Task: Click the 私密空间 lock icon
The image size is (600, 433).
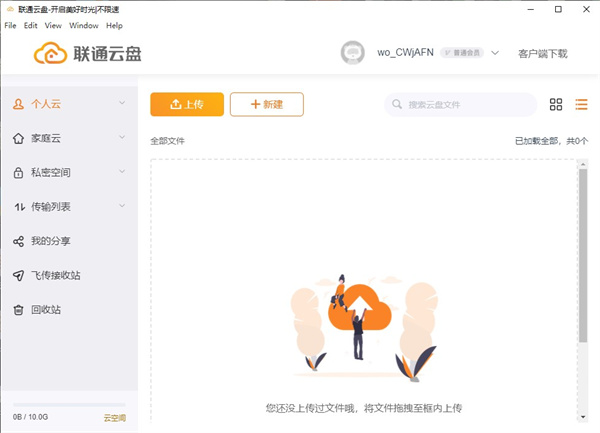Action: click(x=18, y=173)
